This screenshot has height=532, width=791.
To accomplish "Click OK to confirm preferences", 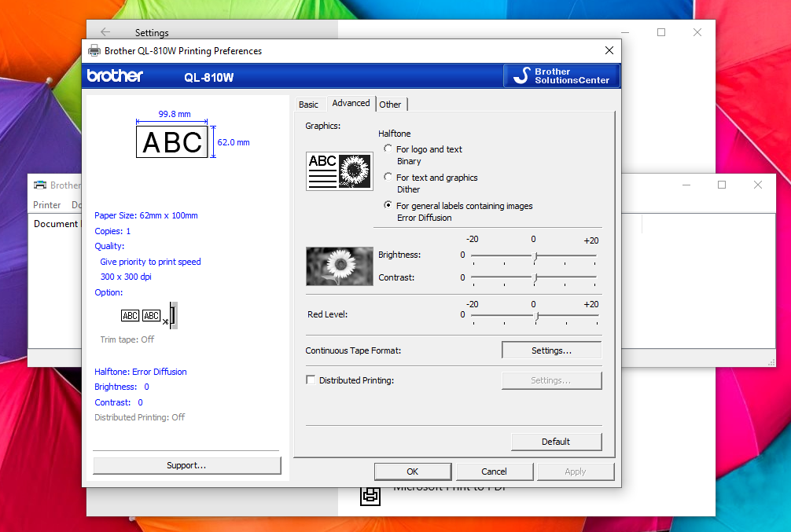I will [x=413, y=471].
